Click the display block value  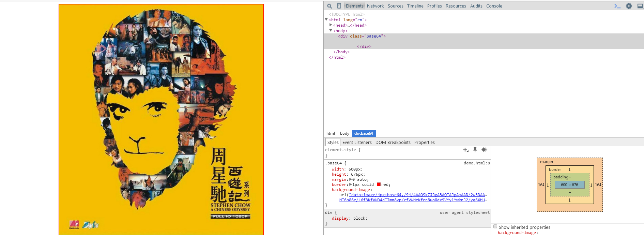pos(360,218)
